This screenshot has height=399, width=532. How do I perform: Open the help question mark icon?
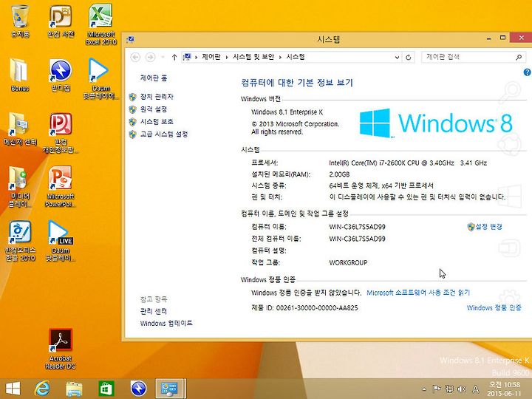tap(527, 72)
